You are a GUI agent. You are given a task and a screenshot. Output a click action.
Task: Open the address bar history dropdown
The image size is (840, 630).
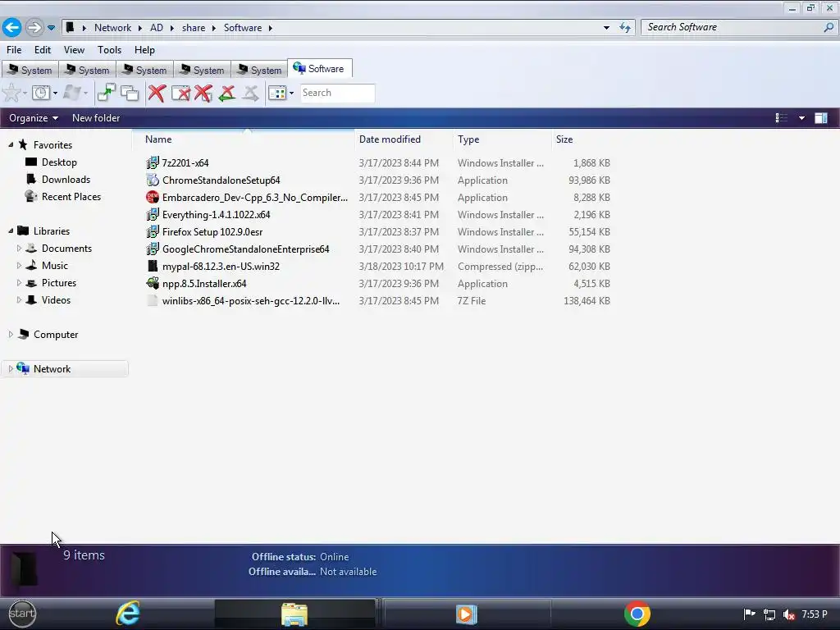[606, 27]
